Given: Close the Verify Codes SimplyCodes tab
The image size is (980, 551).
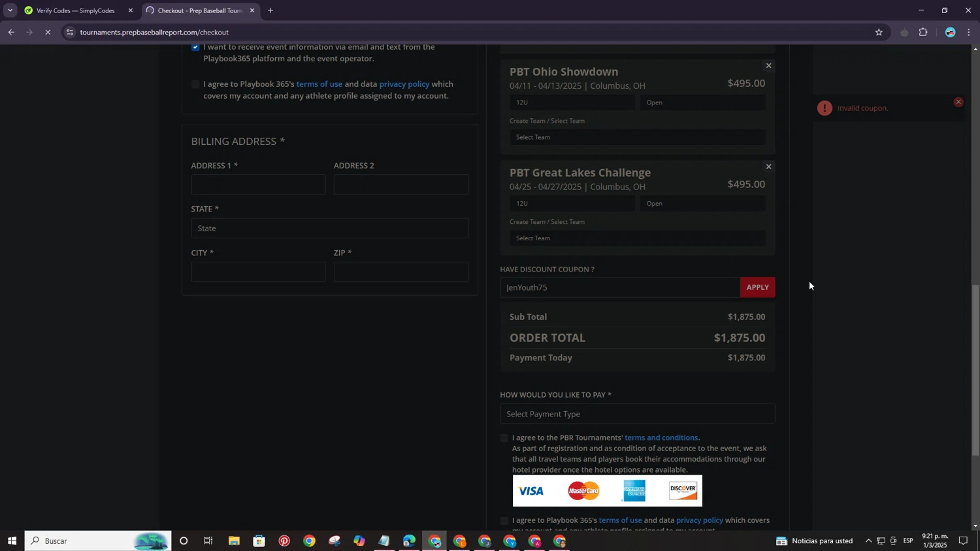Looking at the screenshot, I should pos(130,10).
